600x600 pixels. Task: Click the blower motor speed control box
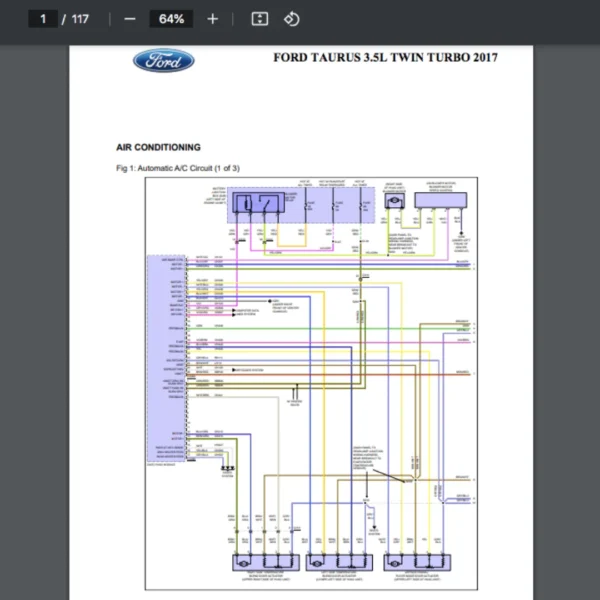tap(438, 201)
